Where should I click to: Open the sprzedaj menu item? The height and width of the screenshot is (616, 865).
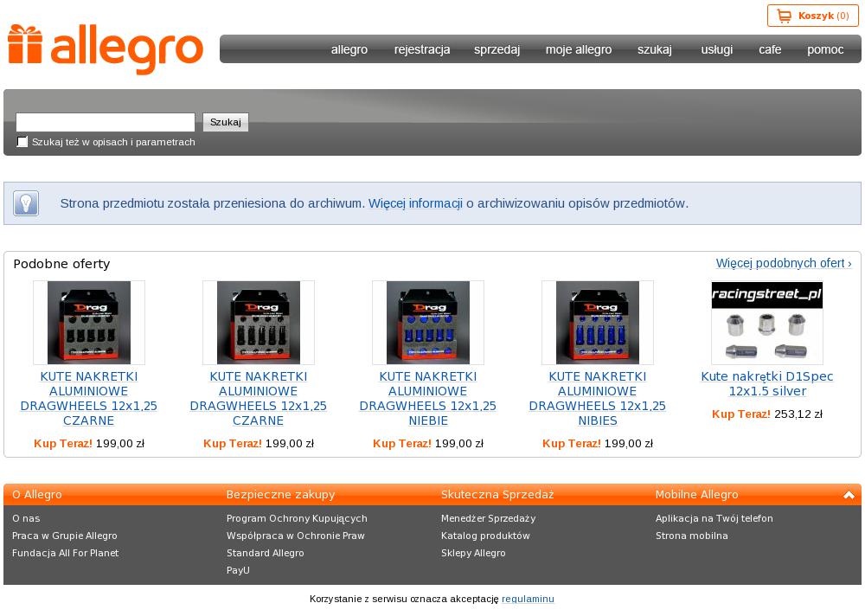(x=497, y=49)
